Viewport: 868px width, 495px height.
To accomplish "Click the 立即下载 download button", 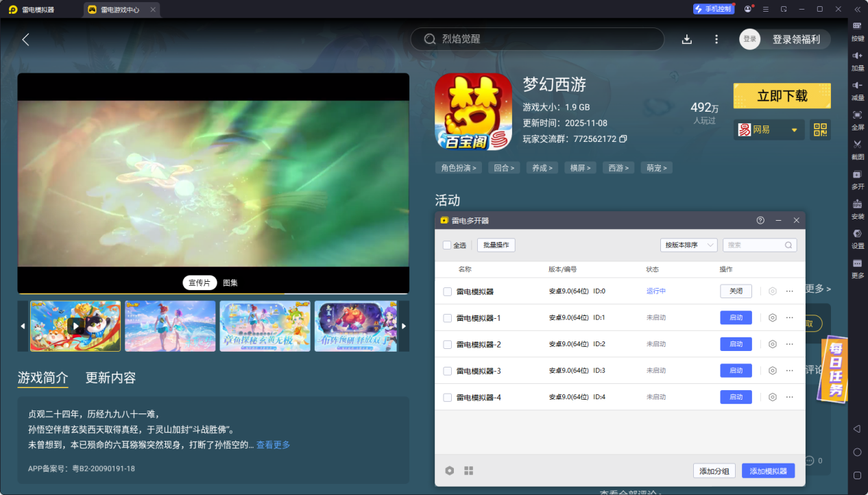I will tap(782, 96).
